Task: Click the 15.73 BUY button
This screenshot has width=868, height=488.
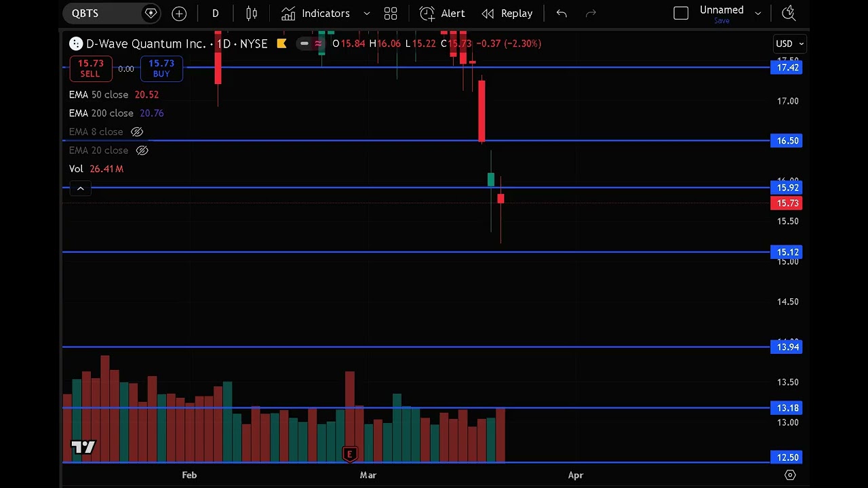Action: point(161,68)
